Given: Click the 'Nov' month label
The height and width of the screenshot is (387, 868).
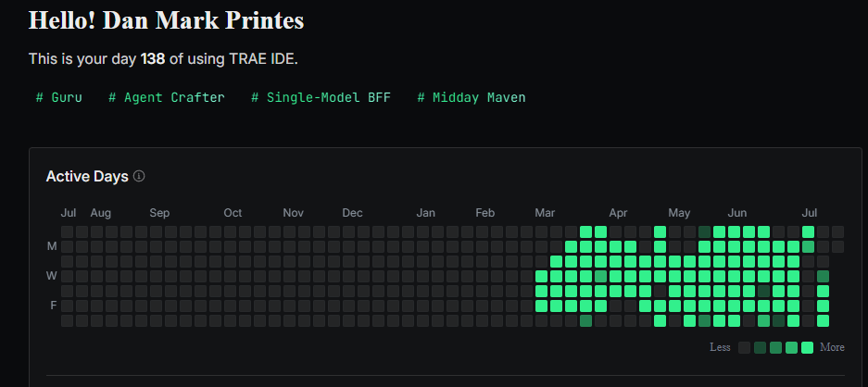Looking at the screenshot, I should pyautogui.click(x=294, y=213).
